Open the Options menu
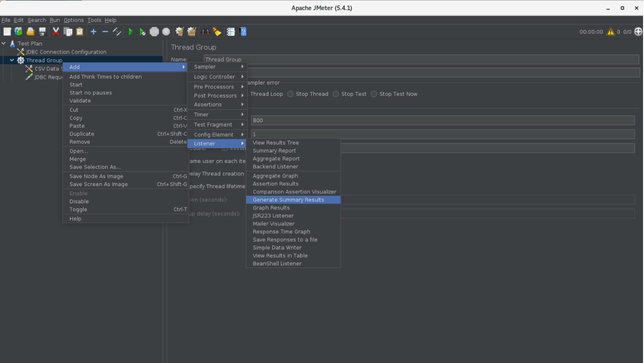 (73, 20)
